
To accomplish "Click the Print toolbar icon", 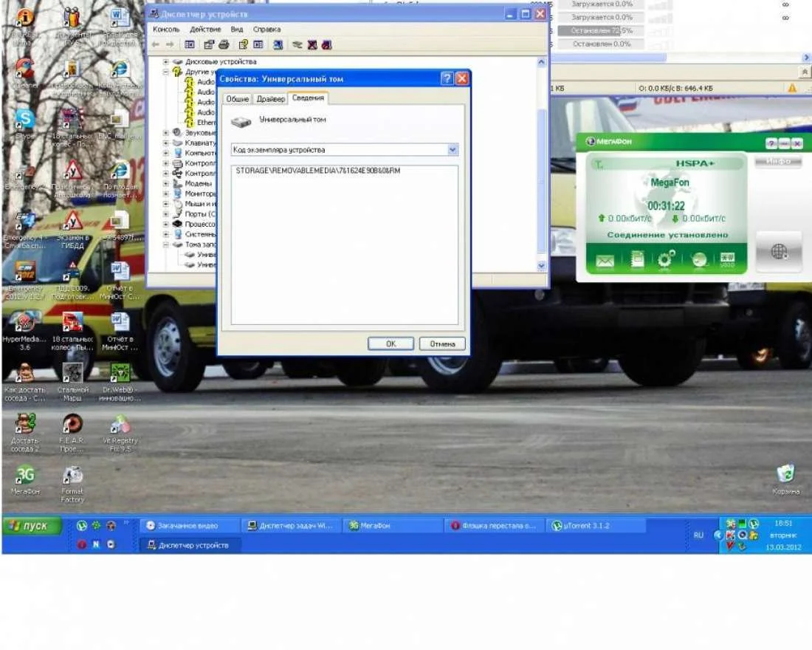I will (x=224, y=45).
